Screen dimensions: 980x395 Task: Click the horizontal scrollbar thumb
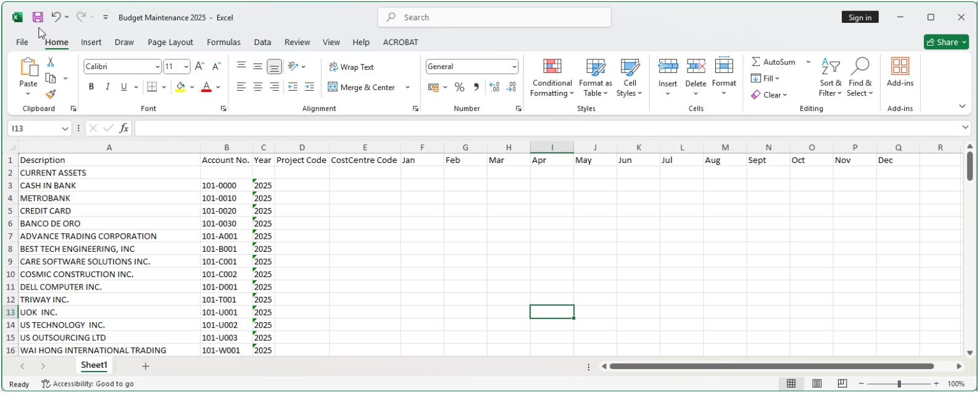pyautogui.click(x=771, y=367)
